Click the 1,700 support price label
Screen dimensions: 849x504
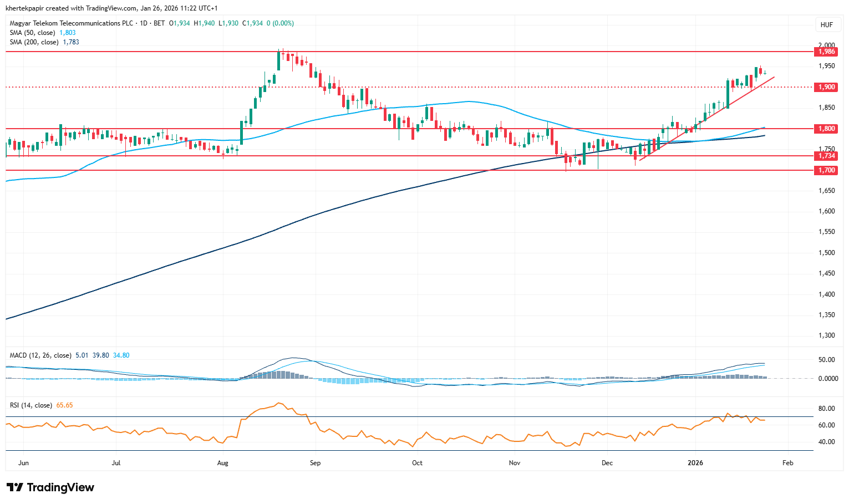pos(826,170)
